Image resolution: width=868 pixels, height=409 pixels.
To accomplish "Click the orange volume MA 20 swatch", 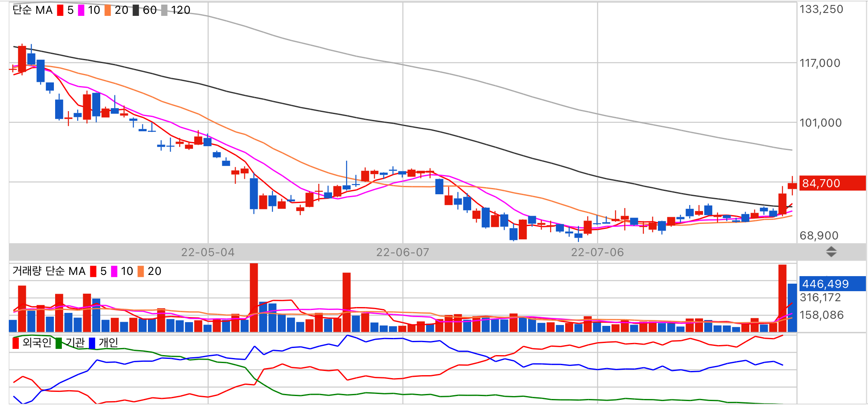I will pos(141,272).
